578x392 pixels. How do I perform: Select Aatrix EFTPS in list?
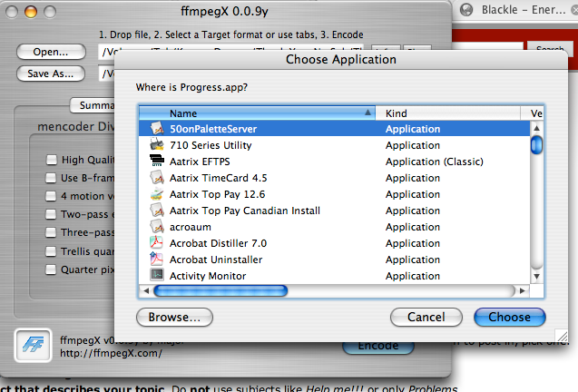pos(200,162)
